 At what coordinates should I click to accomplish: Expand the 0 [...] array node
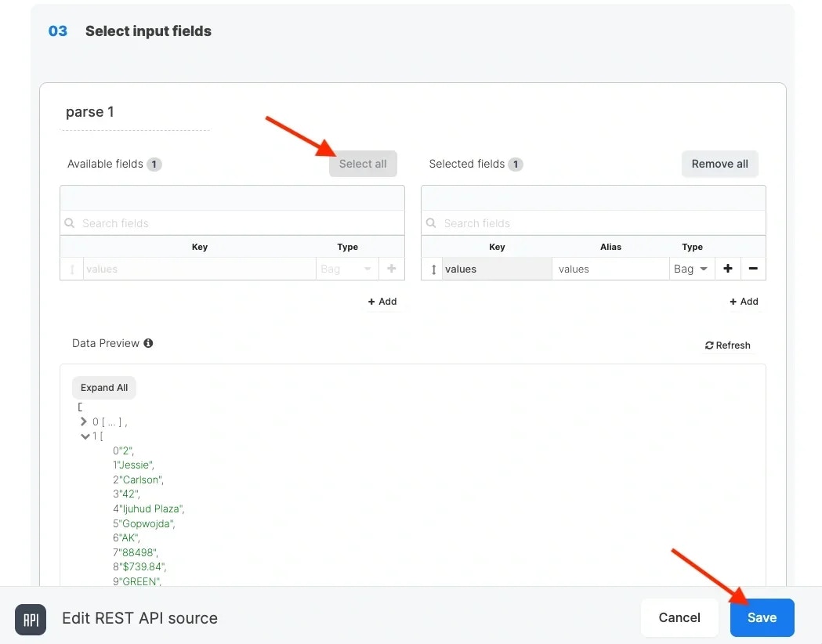pos(83,421)
